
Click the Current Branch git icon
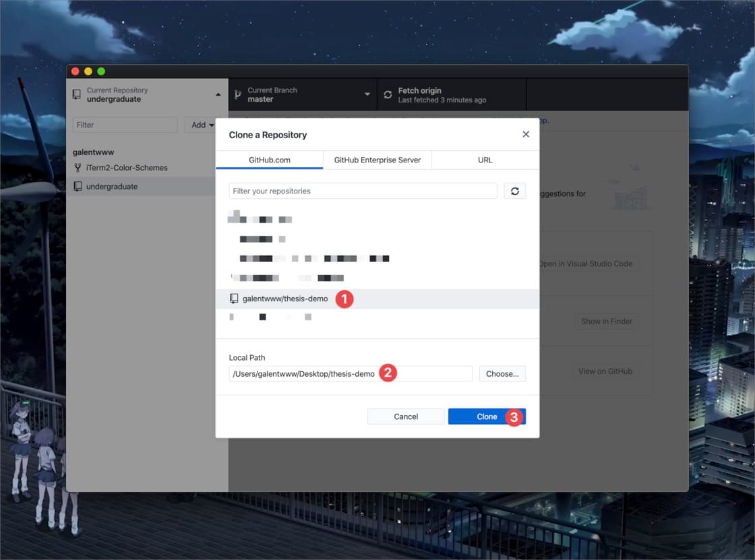[x=238, y=95]
